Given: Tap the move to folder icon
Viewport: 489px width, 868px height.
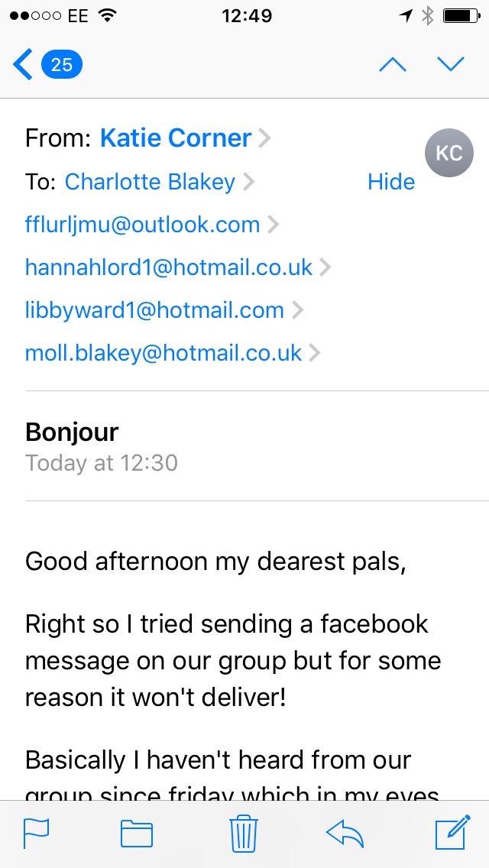Looking at the screenshot, I should click(137, 834).
